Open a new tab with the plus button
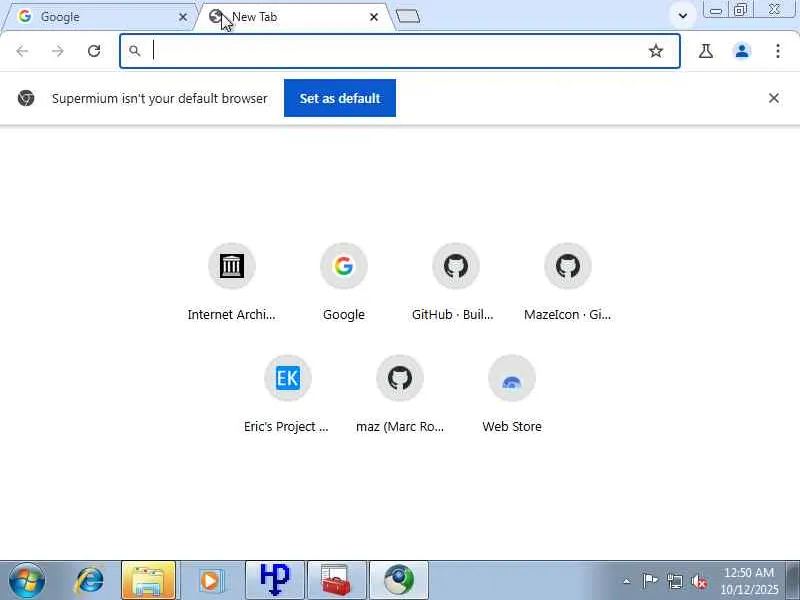 click(408, 17)
